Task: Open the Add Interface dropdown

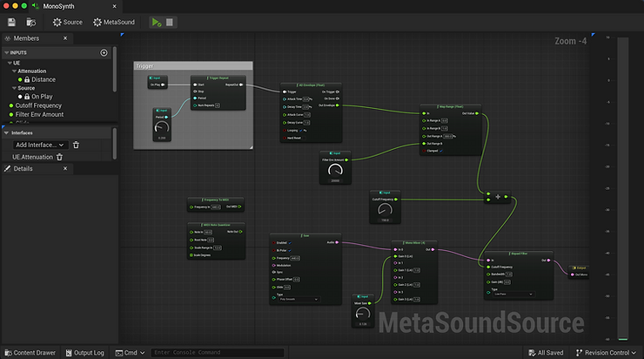Action: pyautogui.click(x=39, y=145)
